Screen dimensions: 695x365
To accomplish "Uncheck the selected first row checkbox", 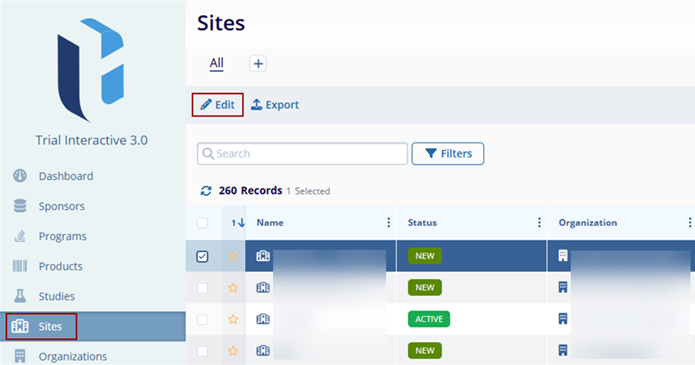I will (202, 256).
